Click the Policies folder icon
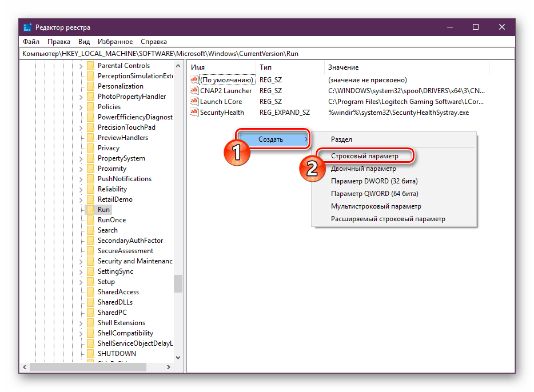Viewport: 534px width, 392px height. tap(90, 107)
